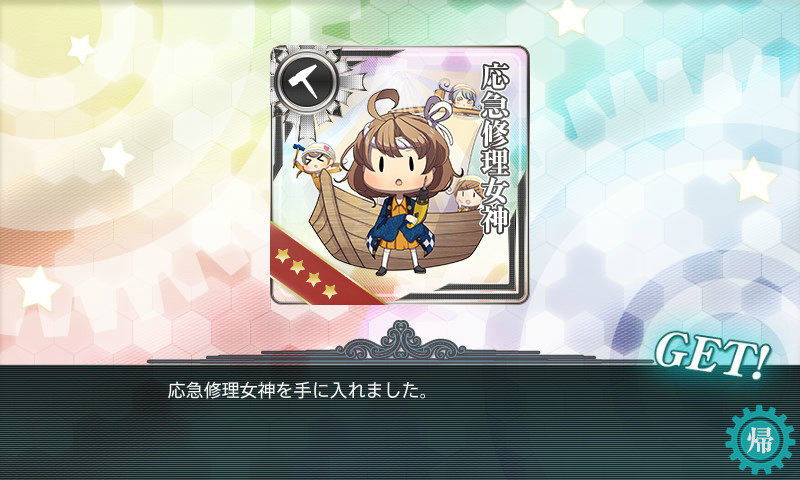Click the white star left of the card
This screenshot has width=800, height=480.
click(x=117, y=159)
